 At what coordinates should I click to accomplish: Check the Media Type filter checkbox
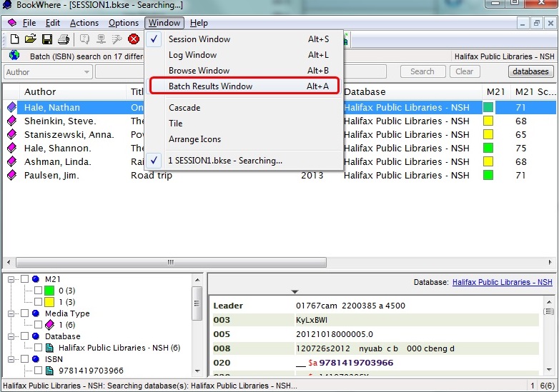pos(24,313)
